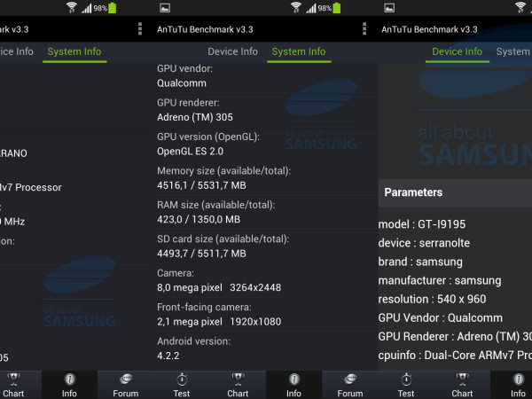Tap the picture notification icon in right screenshot
The image size is (532, 399).
pyautogui.click(x=389, y=8)
